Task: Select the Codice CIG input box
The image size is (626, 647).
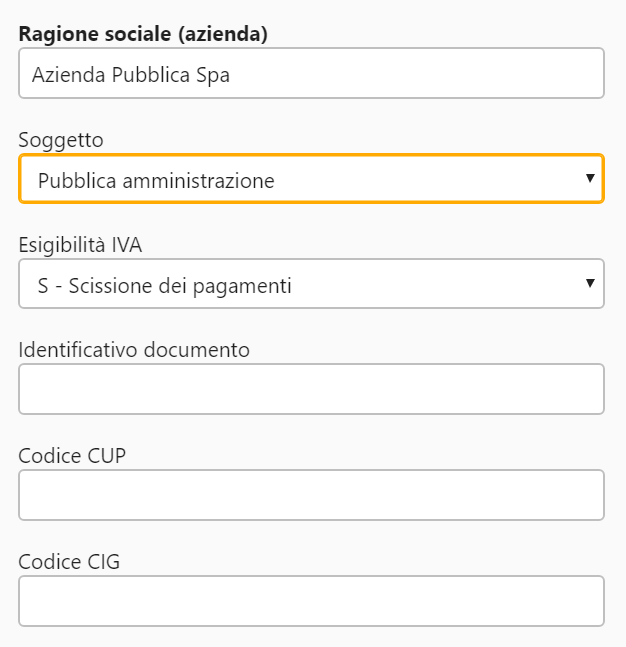Action: click(x=311, y=601)
